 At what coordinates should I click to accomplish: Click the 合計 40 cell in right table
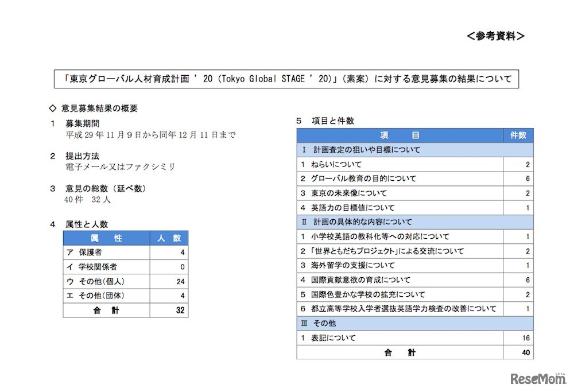[402, 352]
